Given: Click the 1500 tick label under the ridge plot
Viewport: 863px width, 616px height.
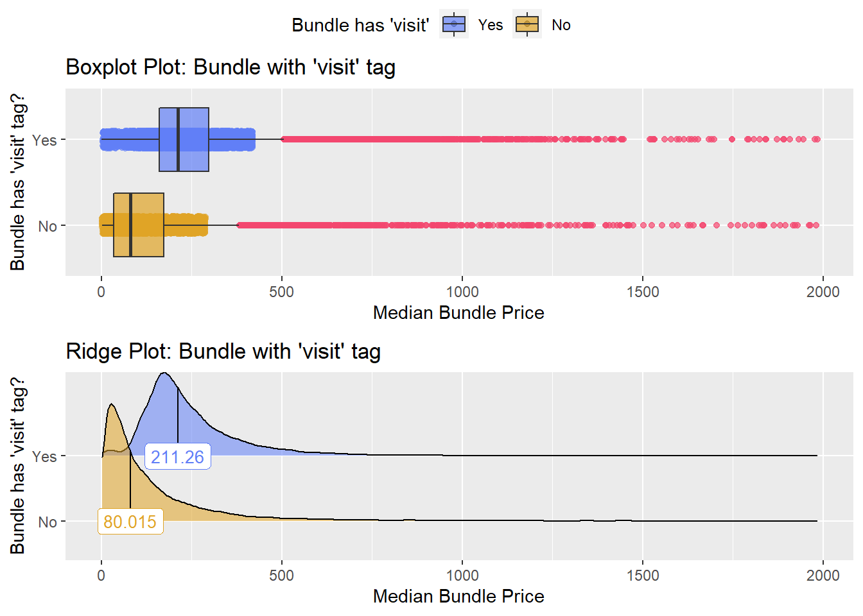Looking at the screenshot, I should [x=643, y=576].
